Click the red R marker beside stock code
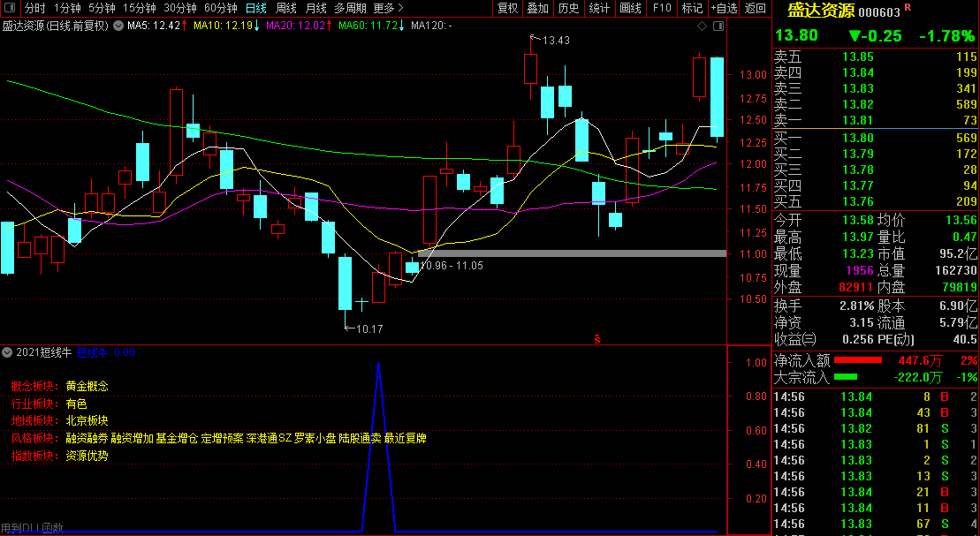This screenshot has height=536, width=980. [x=908, y=8]
